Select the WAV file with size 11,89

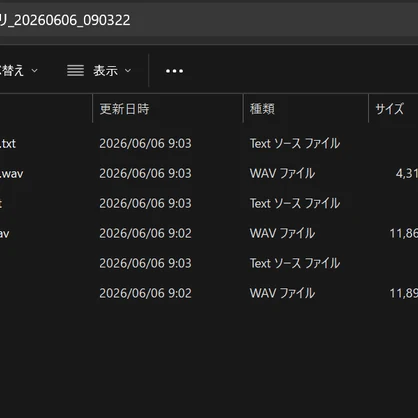point(209,293)
